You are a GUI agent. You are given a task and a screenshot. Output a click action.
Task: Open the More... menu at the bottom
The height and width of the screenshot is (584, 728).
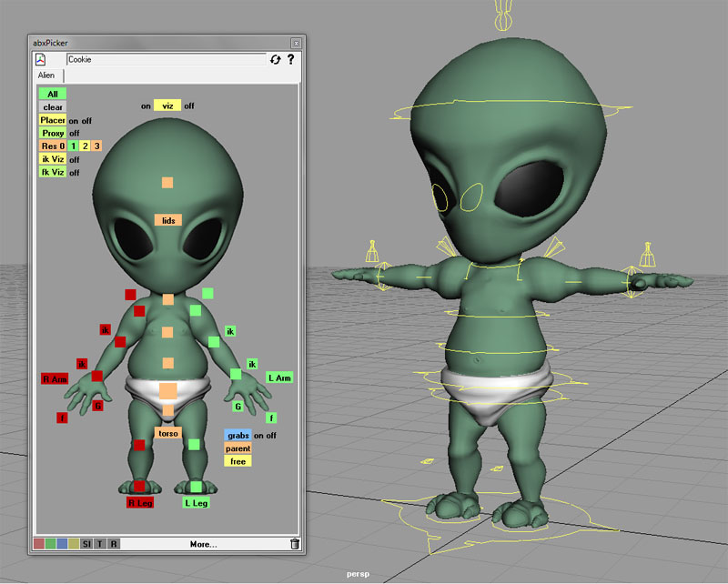pos(203,544)
